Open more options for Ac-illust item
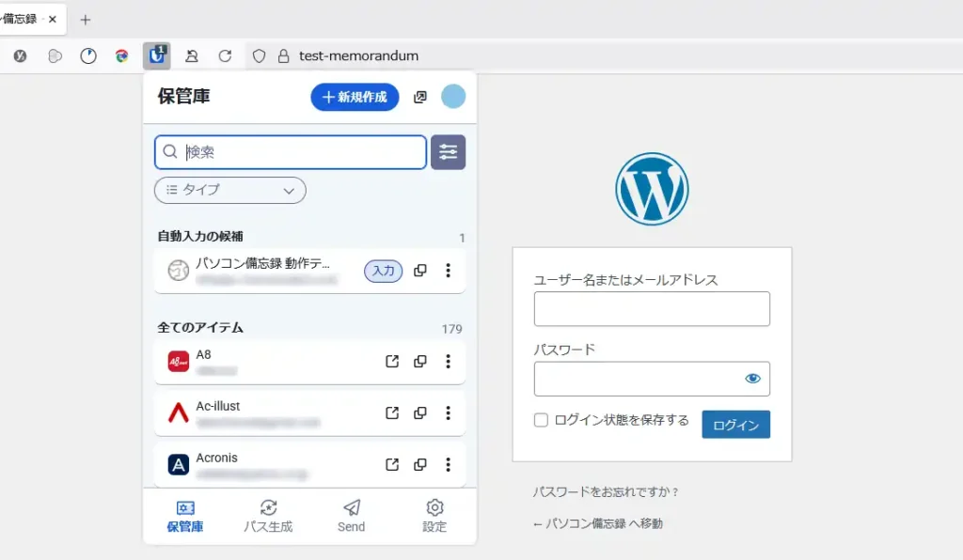 pyautogui.click(x=449, y=412)
